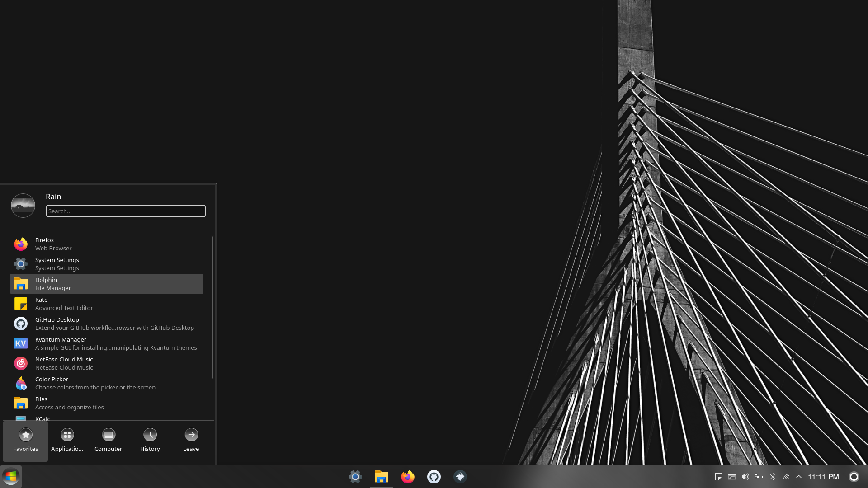Launch System Settings from the Favorites menu
868x488 pixels.
coord(107,264)
